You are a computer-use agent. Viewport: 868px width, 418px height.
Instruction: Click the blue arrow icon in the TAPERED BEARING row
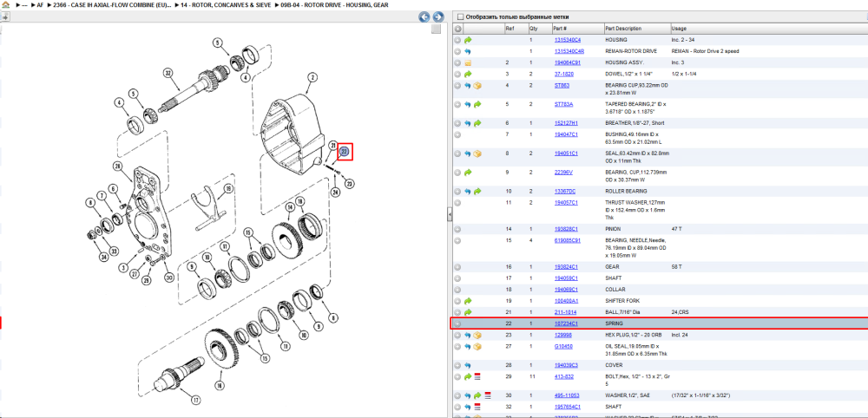tap(469, 104)
